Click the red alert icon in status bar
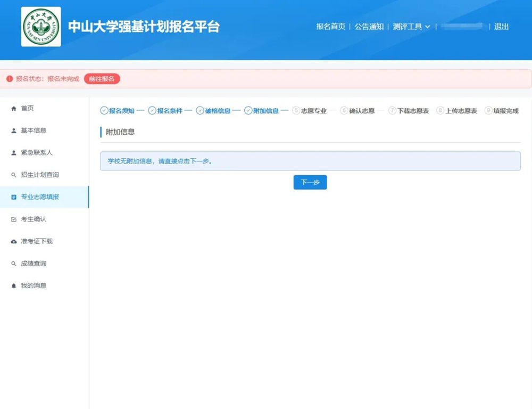 [x=9, y=79]
